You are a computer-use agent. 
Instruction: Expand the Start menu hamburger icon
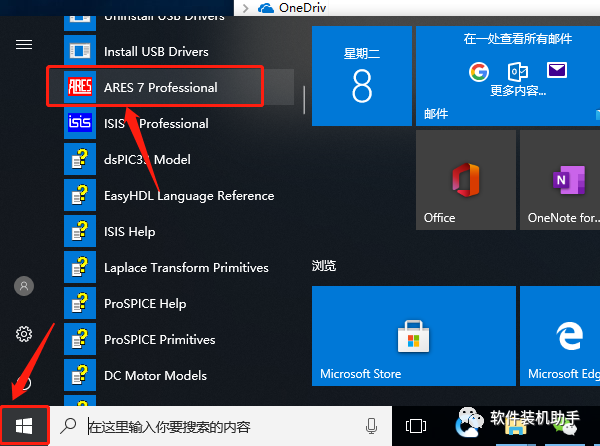(24, 45)
